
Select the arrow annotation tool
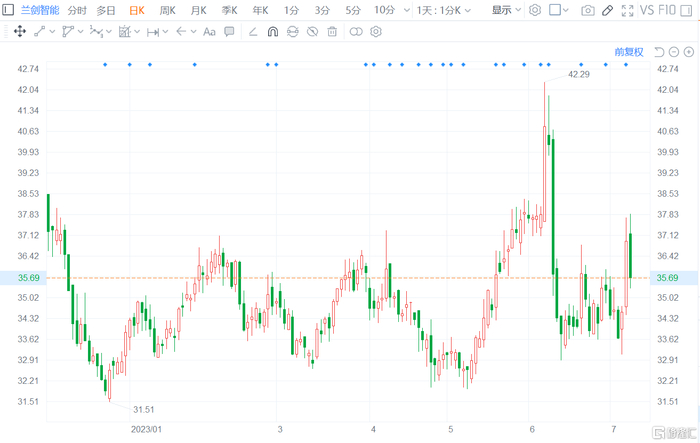click(x=181, y=31)
